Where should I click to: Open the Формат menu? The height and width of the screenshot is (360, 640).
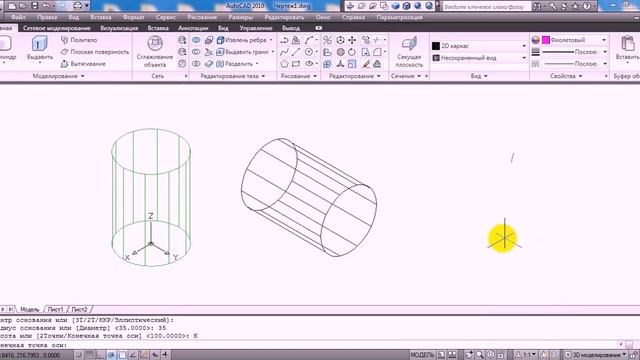[133, 17]
